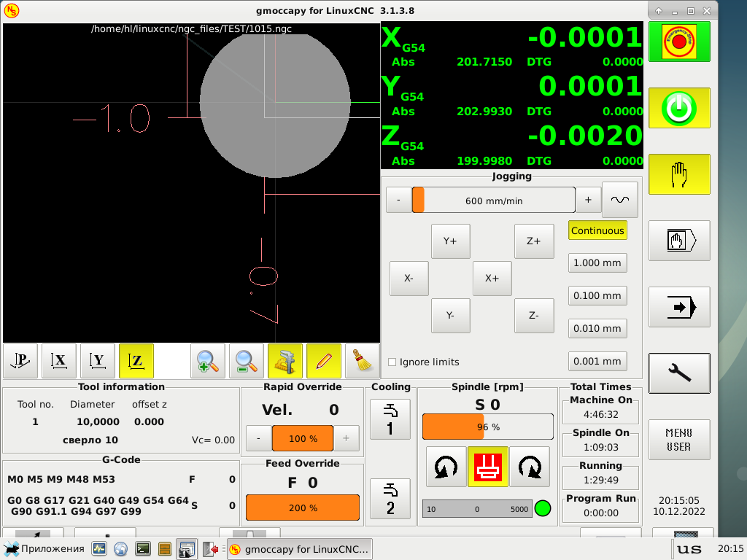
Task: Select the perspective P view
Action: tap(20, 360)
